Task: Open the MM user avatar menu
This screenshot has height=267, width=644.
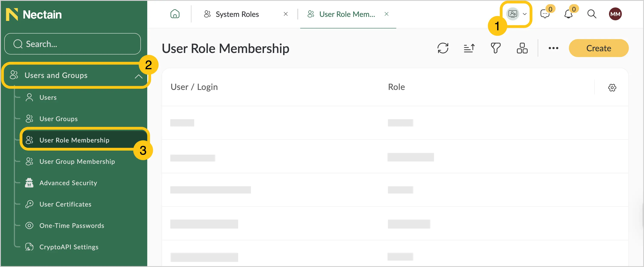Action: [x=615, y=14]
